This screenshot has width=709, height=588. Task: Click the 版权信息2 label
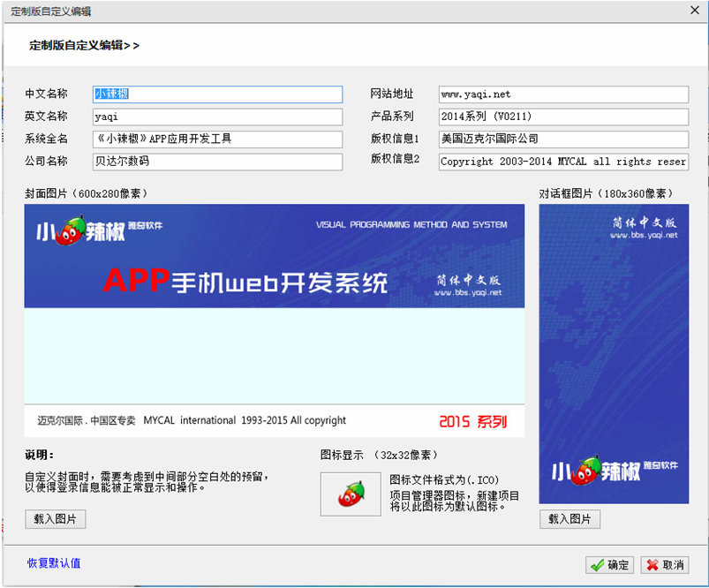[x=396, y=159]
